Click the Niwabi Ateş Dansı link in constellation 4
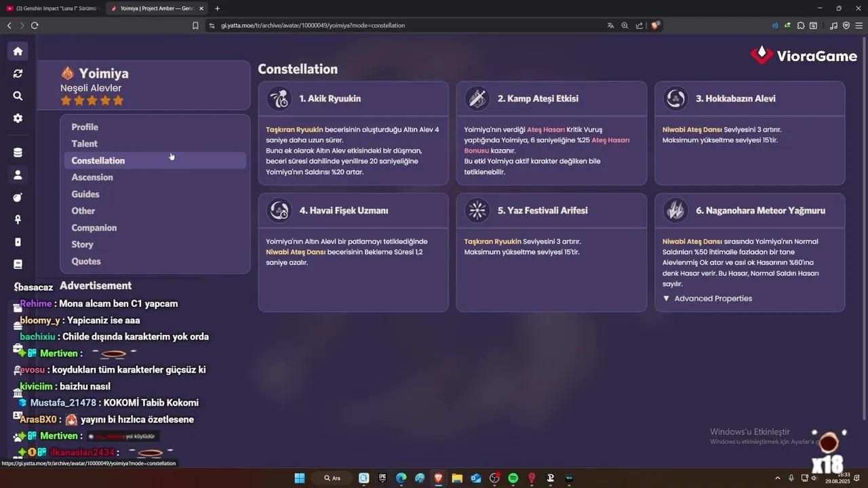 296,252
